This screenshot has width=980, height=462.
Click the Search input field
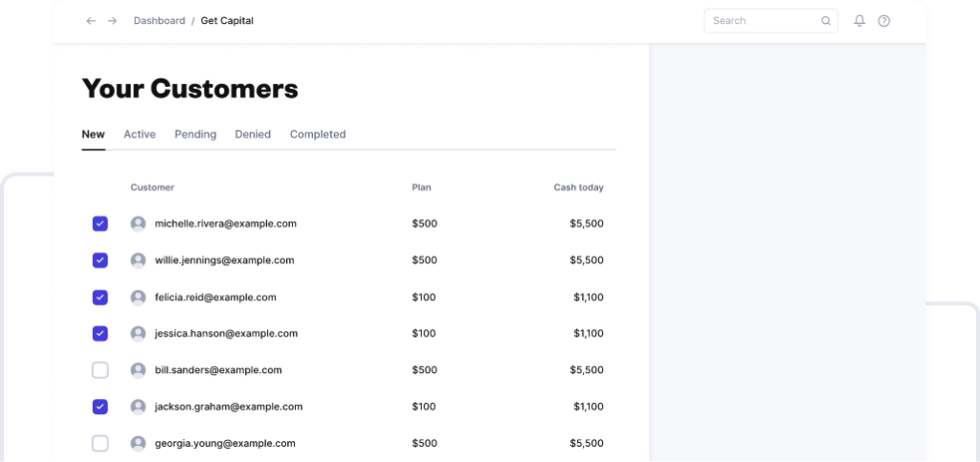coord(763,21)
